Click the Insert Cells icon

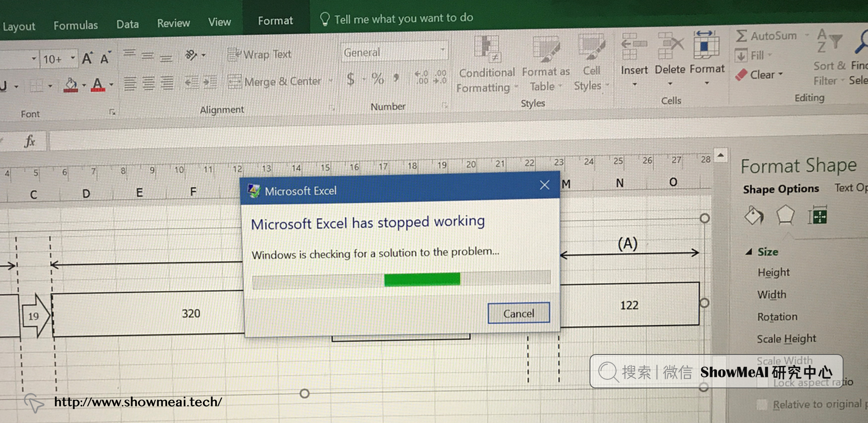tap(634, 47)
